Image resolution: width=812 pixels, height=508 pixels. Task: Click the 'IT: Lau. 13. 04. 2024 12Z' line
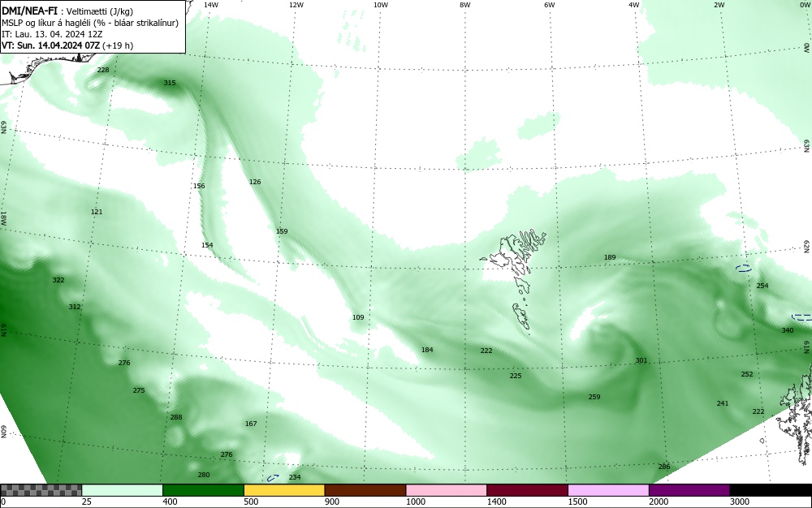[52, 34]
